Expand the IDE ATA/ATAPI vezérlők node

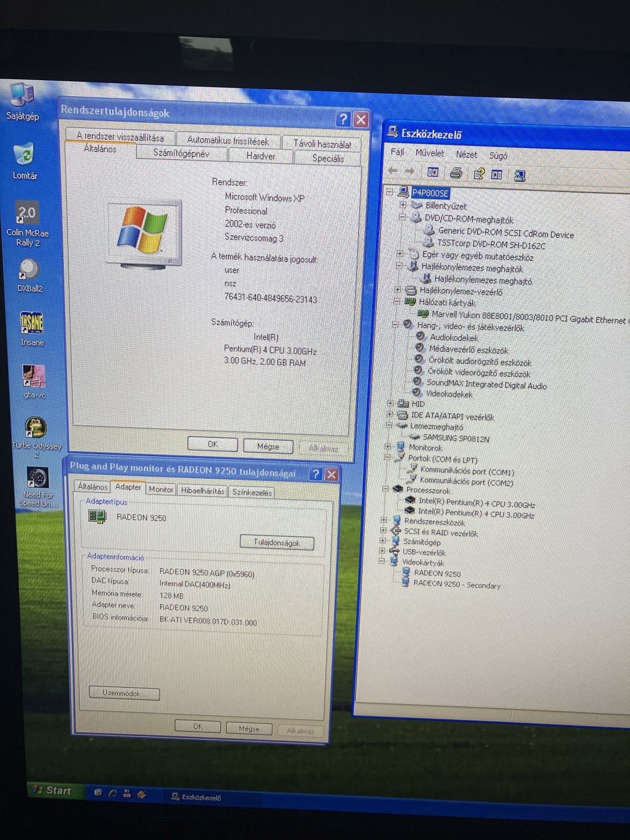[390, 414]
